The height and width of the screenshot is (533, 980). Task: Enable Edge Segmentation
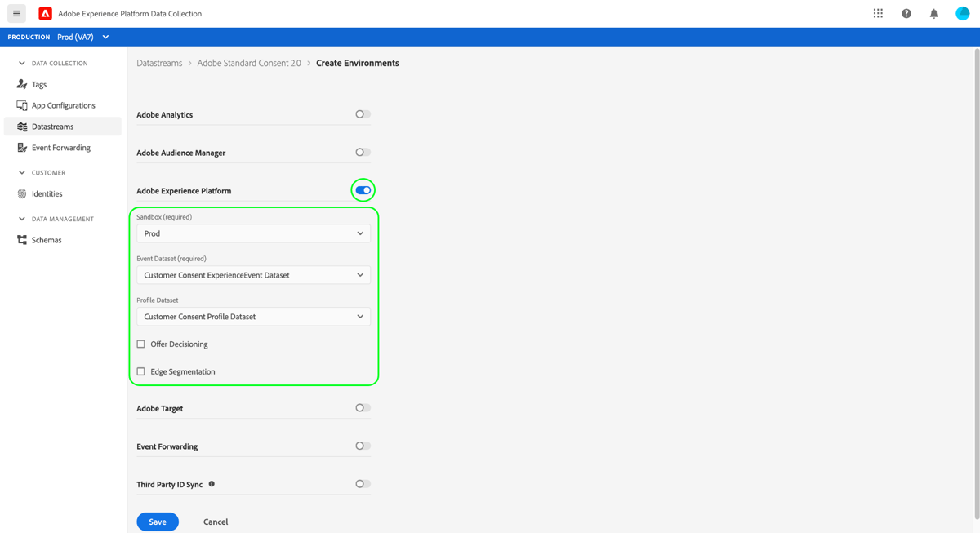[140, 371]
